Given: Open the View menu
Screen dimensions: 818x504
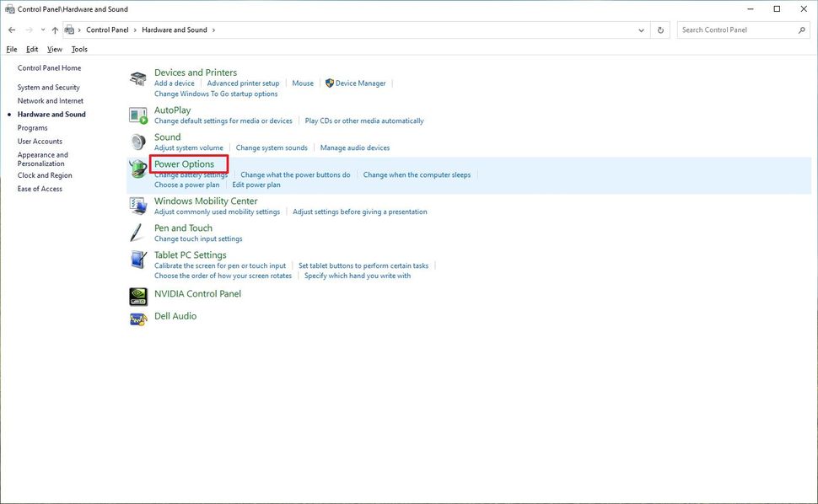Looking at the screenshot, I should [54, 49].
